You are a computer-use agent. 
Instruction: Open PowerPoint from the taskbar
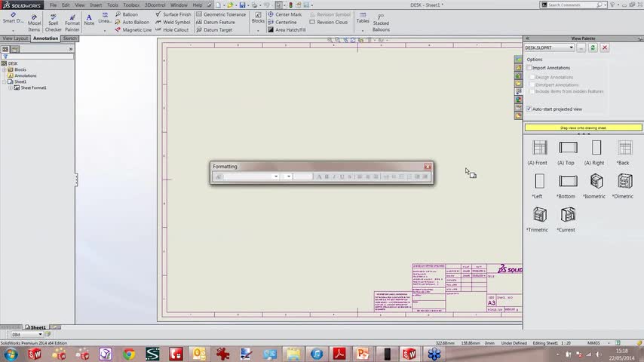coord(363,354)
